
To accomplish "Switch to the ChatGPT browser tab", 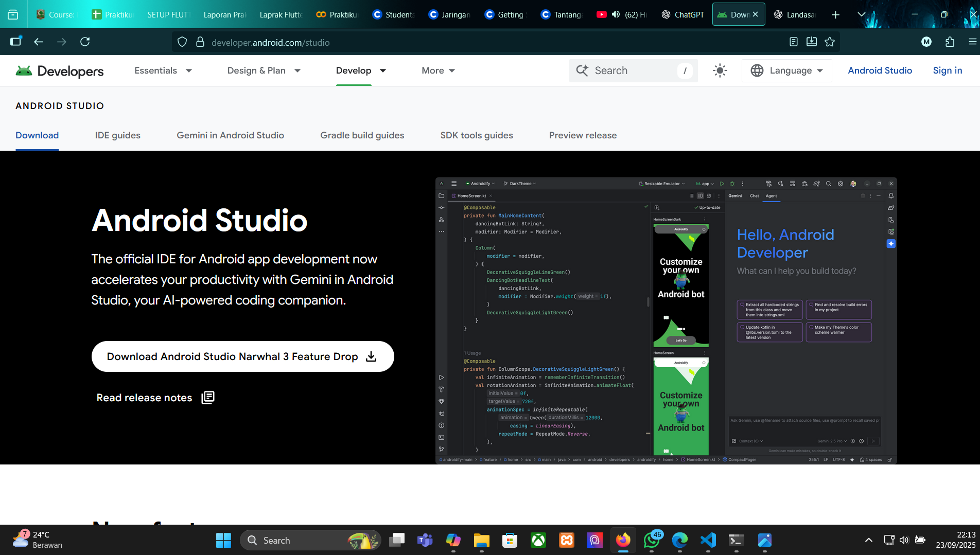I will (x=683, y=14).
